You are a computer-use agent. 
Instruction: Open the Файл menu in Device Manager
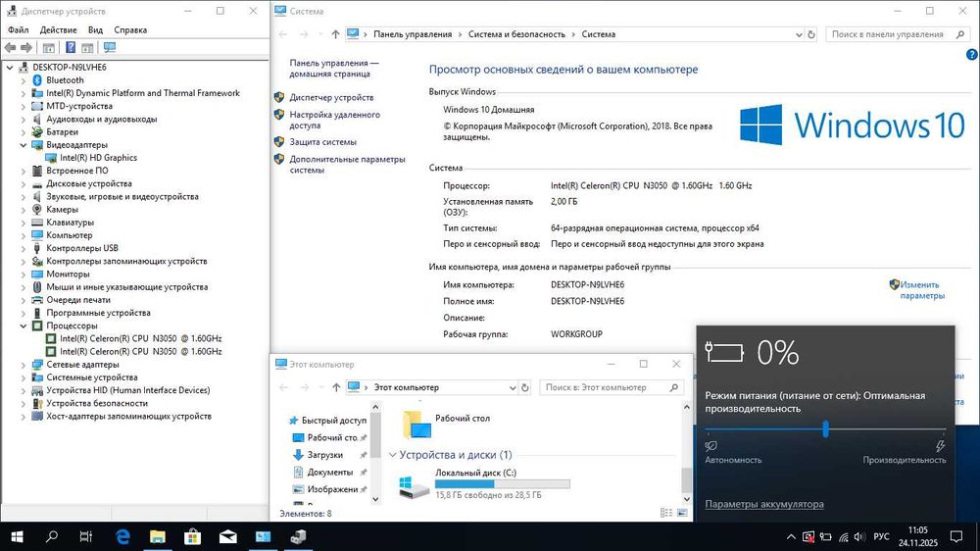(18, 30)
